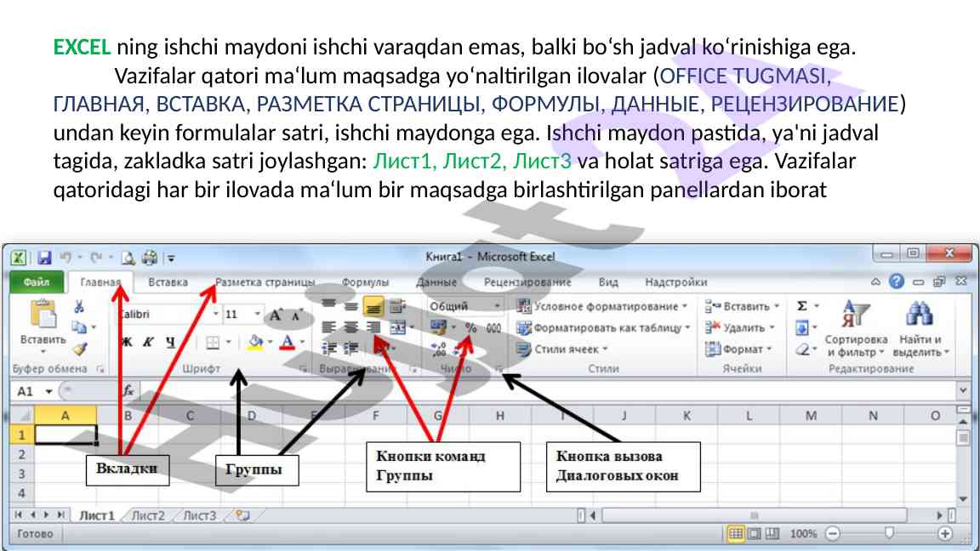
Task: Open the Общий number format dropdown
Action: [x=497, y=306]
